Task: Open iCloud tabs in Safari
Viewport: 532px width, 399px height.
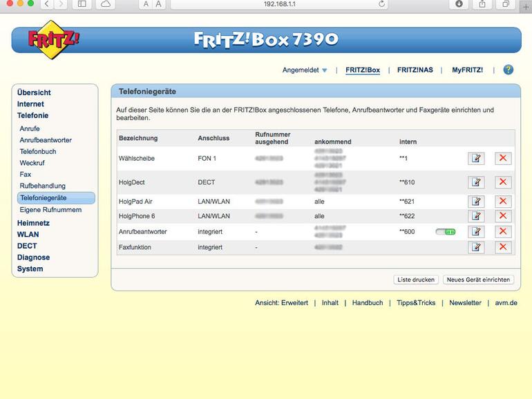Action: click(x=106, y=4)
